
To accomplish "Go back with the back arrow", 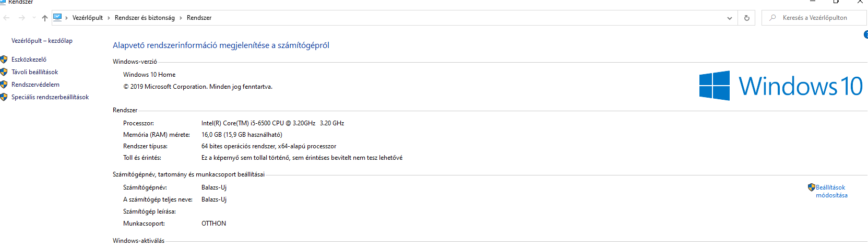I will tap(7, 18).
